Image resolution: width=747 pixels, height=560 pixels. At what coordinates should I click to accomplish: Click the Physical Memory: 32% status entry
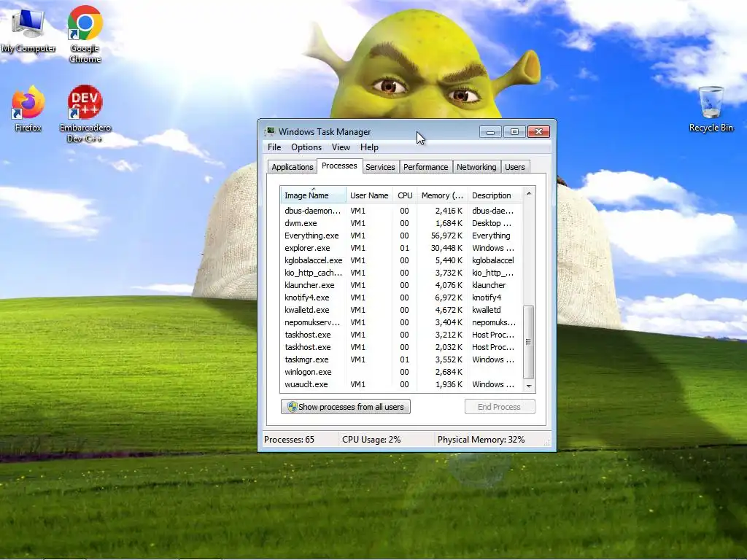click(481, 440)
